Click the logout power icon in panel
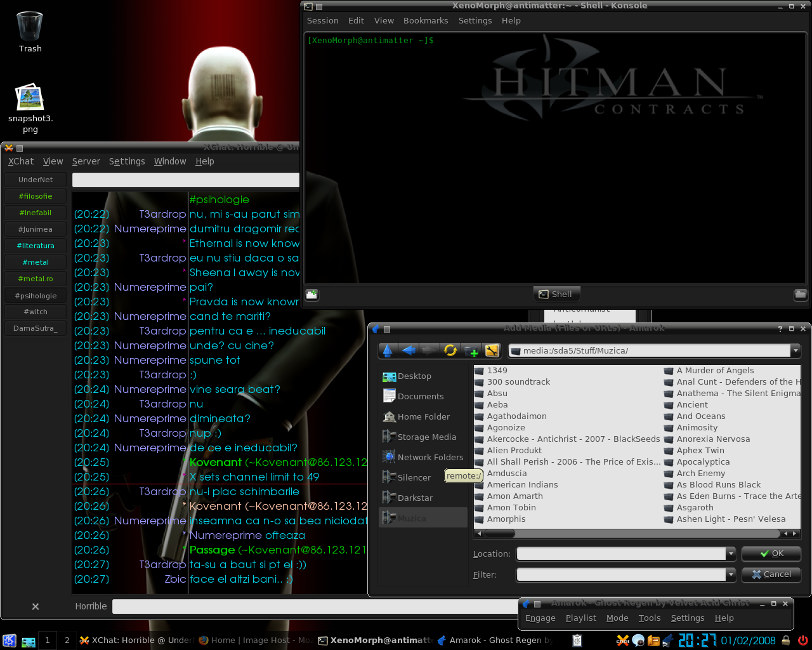The height and width of the screenshot is (650, 812). tap(802, 640)
